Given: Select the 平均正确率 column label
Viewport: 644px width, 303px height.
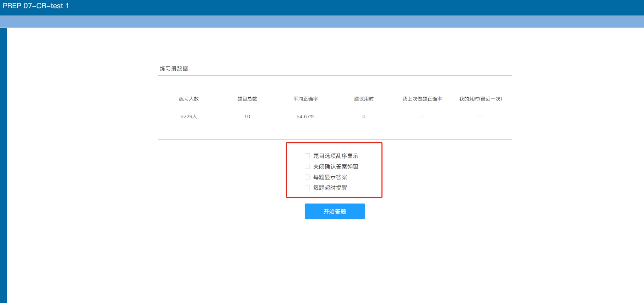Looking at the screenshot, I should click(306, 99).
